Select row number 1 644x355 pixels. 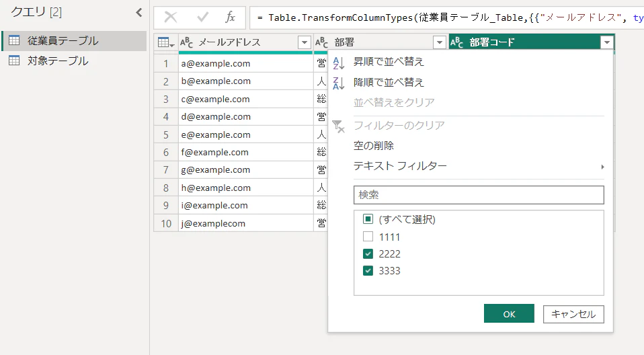point(166,64)
